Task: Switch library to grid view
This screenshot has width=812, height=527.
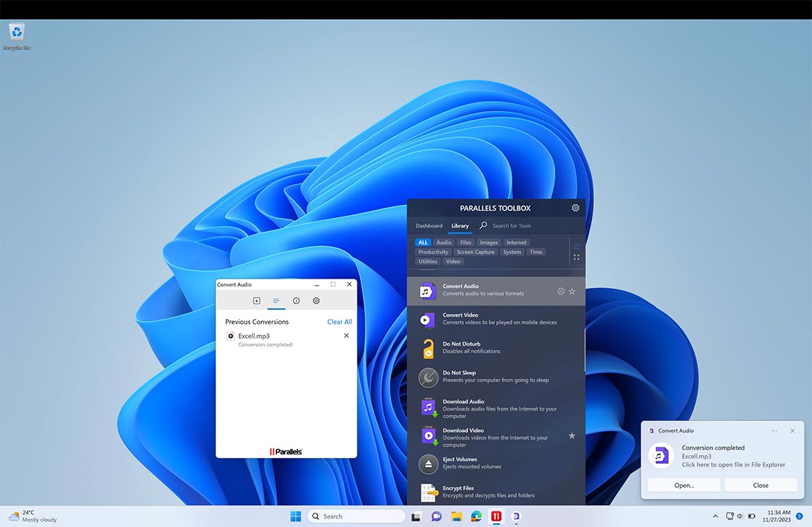Action: 576,258
